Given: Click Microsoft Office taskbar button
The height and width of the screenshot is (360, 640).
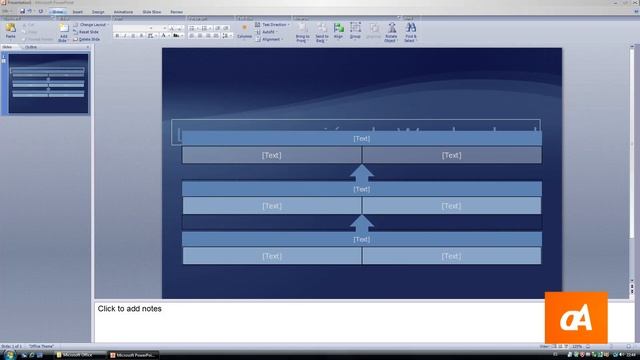Looking at the screenshot, I should click(x=79, y=355).
